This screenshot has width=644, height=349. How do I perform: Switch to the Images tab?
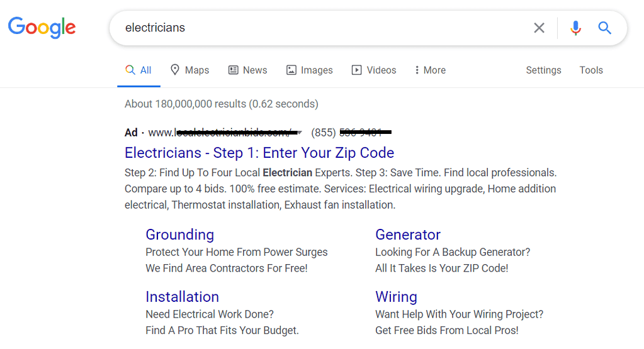pyautogui.click(x=309, y=70)
